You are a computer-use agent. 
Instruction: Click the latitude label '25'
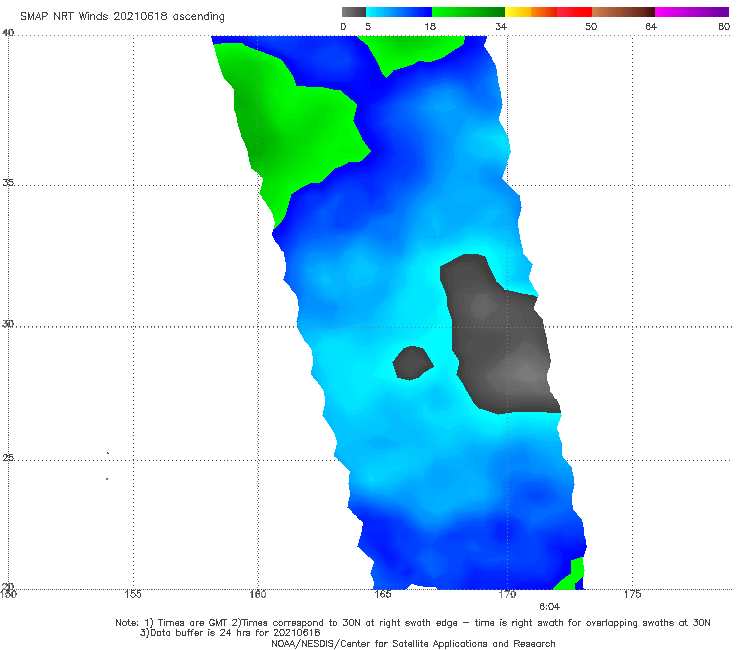(x=8, y=457)
